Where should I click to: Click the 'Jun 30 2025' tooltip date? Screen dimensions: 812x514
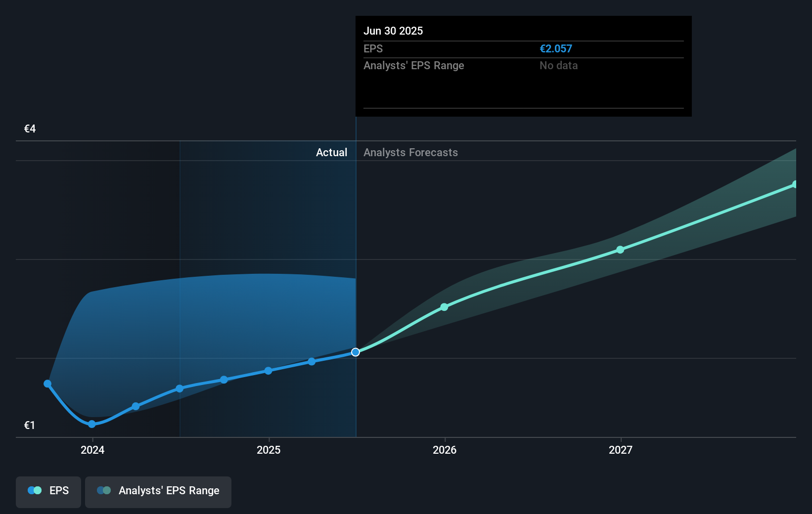tap(393, 31)
